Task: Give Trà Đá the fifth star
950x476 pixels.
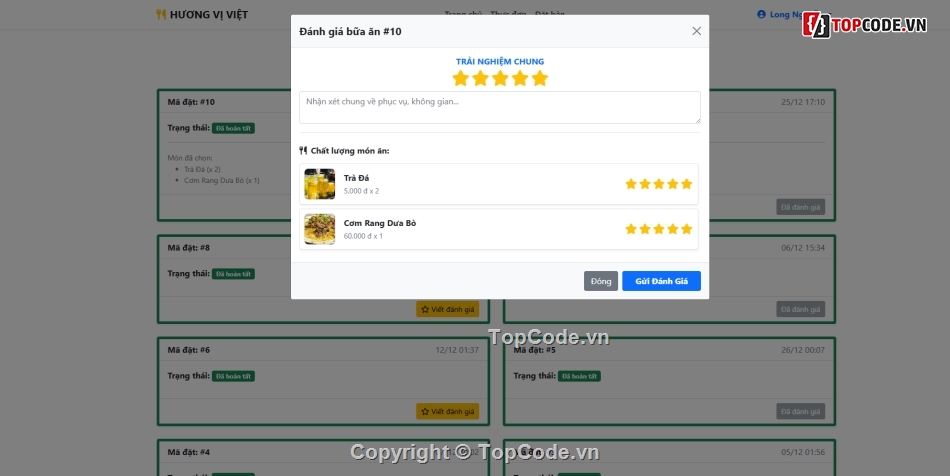Action: click(686, 183)
